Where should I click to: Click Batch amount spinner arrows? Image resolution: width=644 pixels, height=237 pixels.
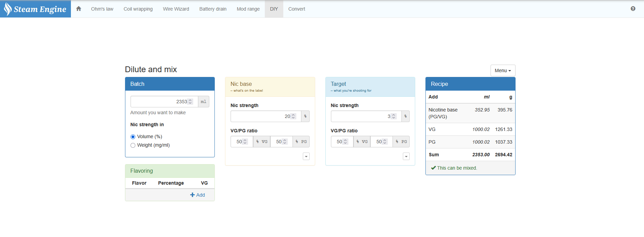click(x=190, y=102)
